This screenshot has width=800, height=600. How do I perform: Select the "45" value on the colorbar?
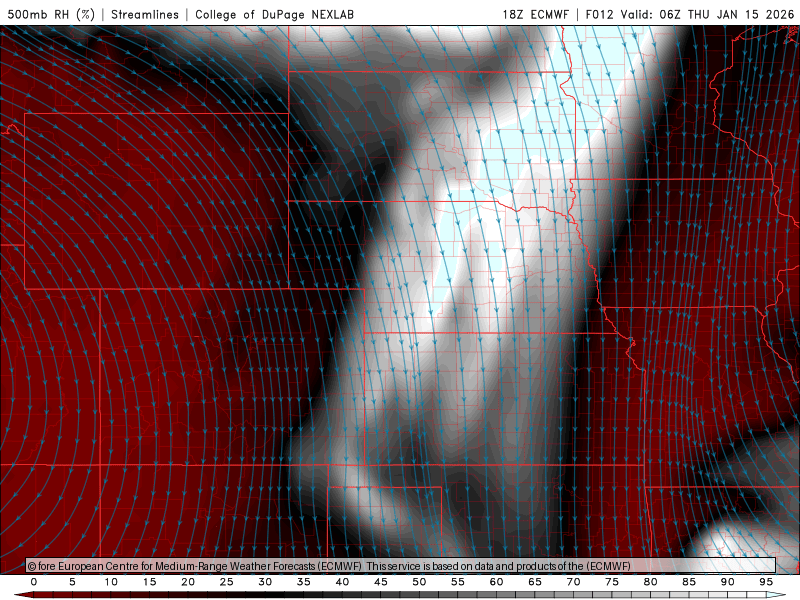(381, 582)
